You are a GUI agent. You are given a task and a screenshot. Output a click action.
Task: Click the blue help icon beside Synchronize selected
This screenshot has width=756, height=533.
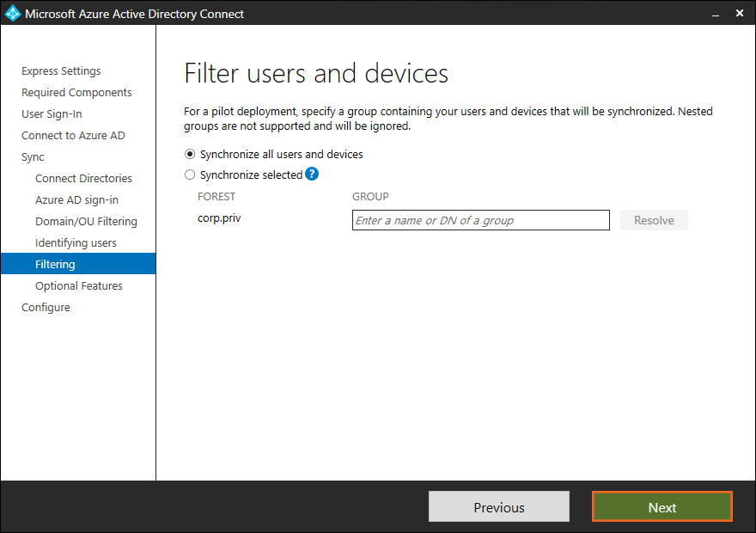[x=312, y=175]
